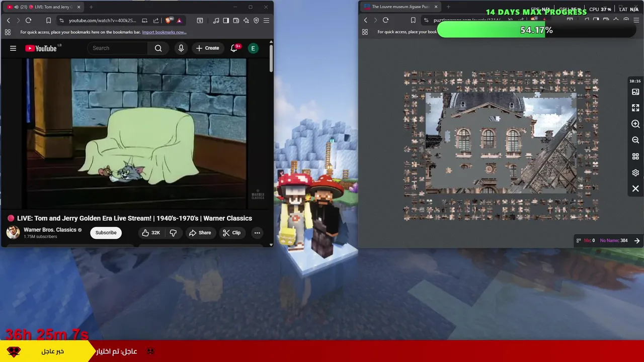Image resolution: width=644 pixels, height=362 pixels.
Task: Click the Import bookmarks now link
Action: click(x=164, y=32)
